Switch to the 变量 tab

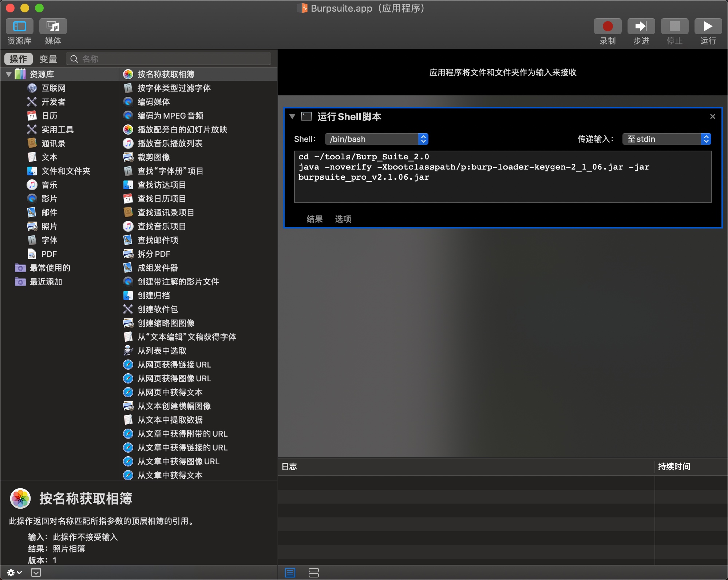point(48,59)
